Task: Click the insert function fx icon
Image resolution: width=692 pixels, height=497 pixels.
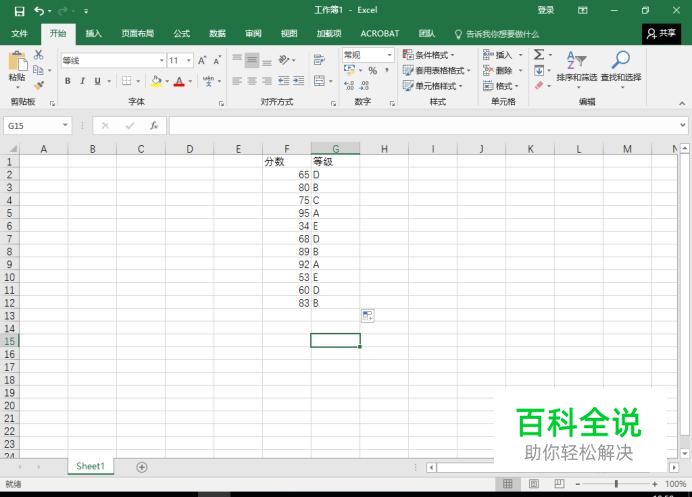Action: coord(154,126)
